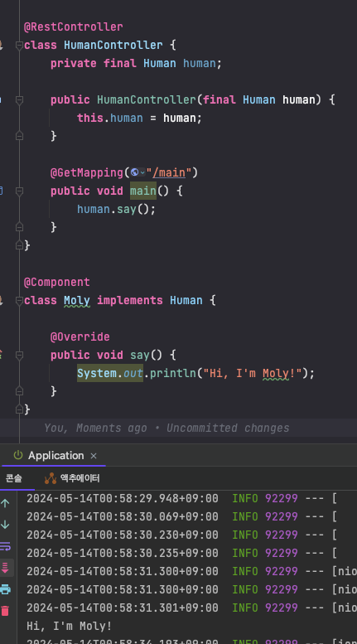Click the println call in say()
Image resolution: width=357 pixels, height=644 pixels.
point(173,373)
